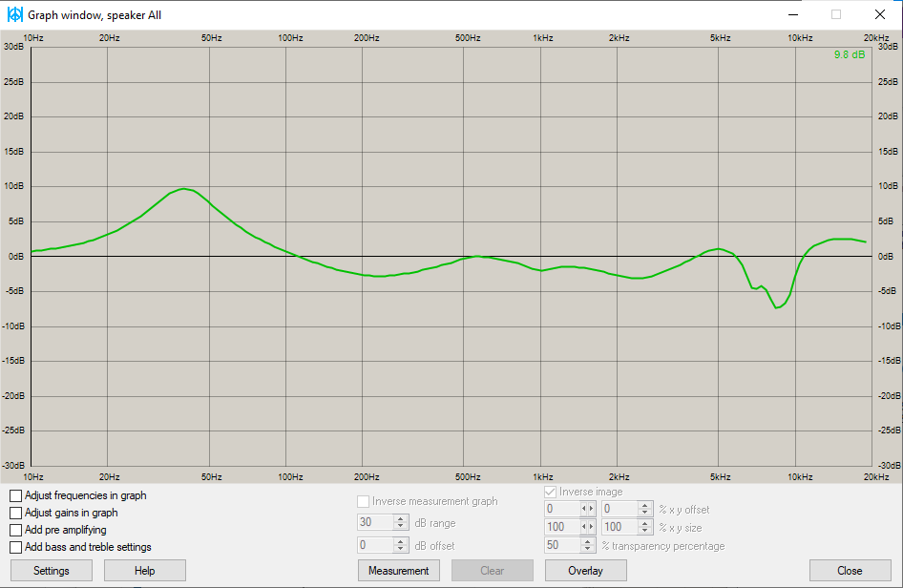Open the Settings button
Viewport: 903px width, 588px height.
point(52,571)
